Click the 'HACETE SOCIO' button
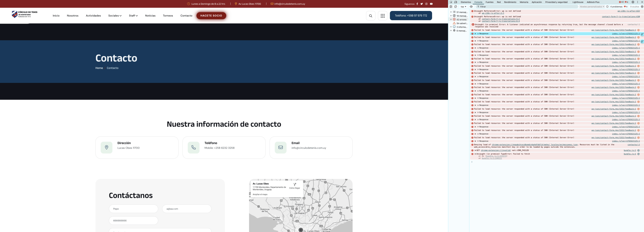 (x=211, y=15)
